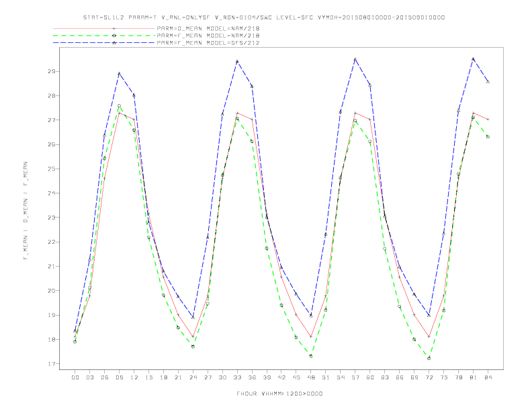Click x-axis forecast hour label 72
Screen dimensions: 532x411
pyautogui.click(x=429, y=377)
